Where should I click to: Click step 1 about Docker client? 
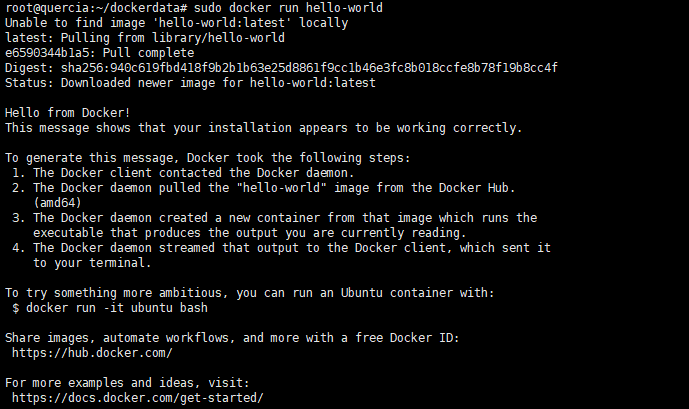[x=183, y=173]
